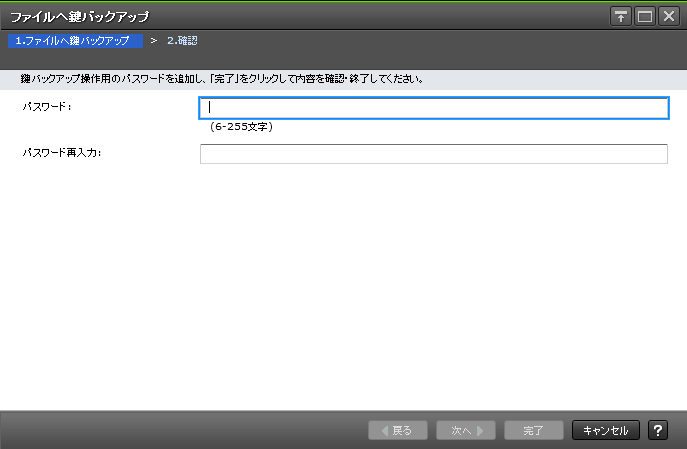Click the パスワード input field
Viewport: 687px width, 449px height.
(x=434, y=108)
